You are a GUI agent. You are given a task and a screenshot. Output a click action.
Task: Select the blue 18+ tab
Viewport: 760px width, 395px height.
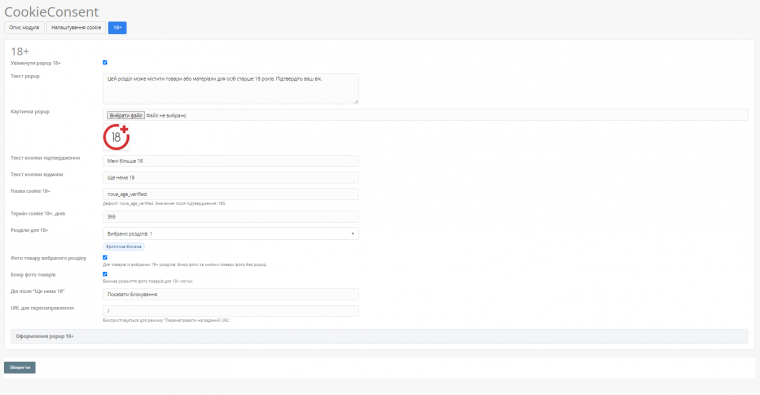click(117, 28)
